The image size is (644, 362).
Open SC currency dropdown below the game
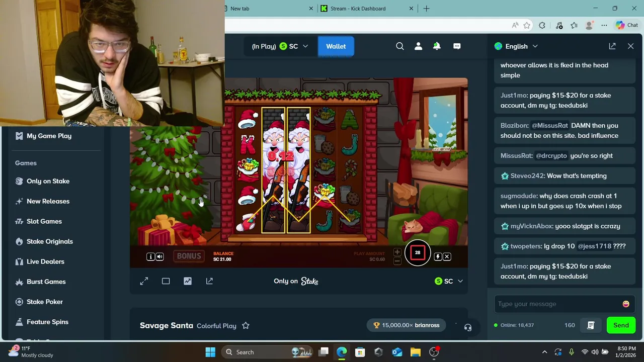pos(449,281)
